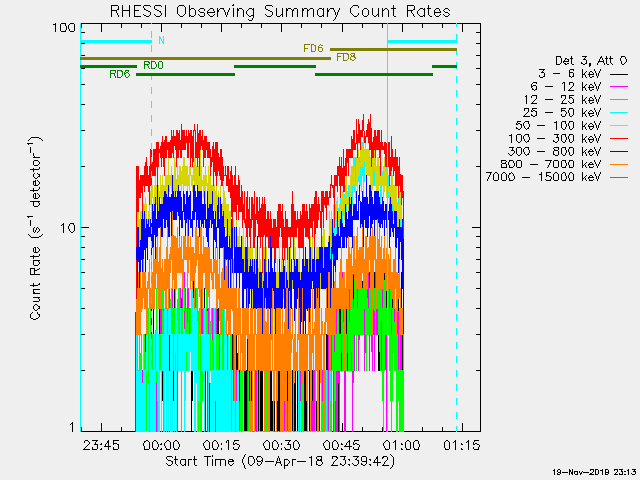This screenshot has height=480, width=640.
Task: Click the 'FD8' flag label
Action: (x=346, y=58)
